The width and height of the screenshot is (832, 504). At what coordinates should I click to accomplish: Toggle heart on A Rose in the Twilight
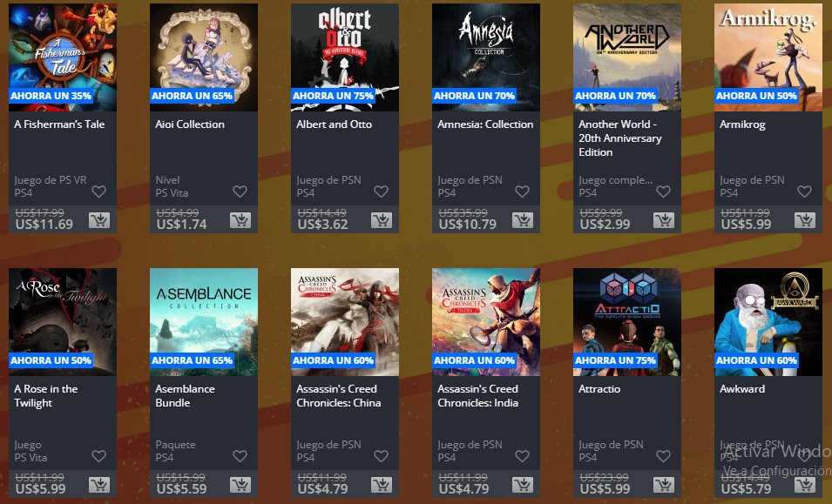coord(98,456)
